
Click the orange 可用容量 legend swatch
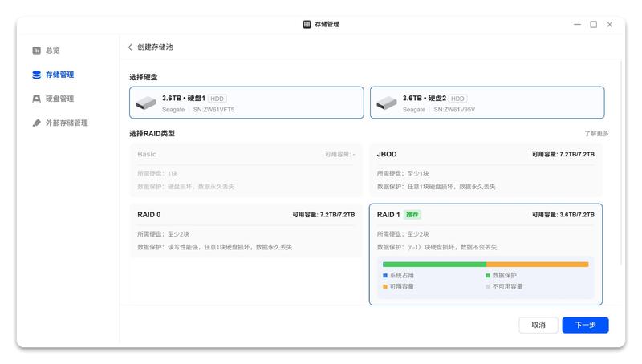pyautogui.click(x=385, y=287)
